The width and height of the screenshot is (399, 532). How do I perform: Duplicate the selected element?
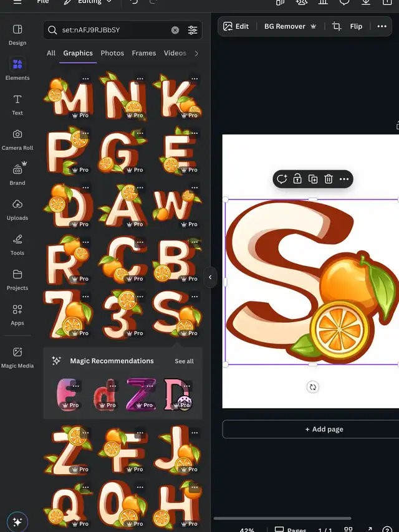click(x=313, y=179)
